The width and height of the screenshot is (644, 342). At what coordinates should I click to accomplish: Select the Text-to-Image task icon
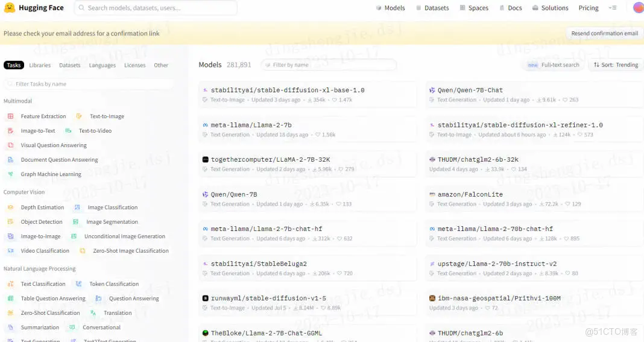click(79, 116)
